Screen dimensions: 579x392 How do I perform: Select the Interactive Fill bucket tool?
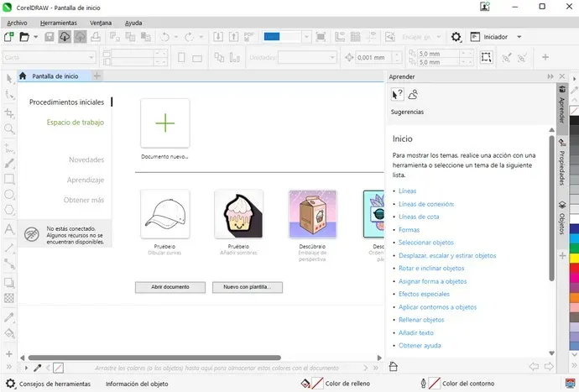pyautogui.click(x=9, y=333)
